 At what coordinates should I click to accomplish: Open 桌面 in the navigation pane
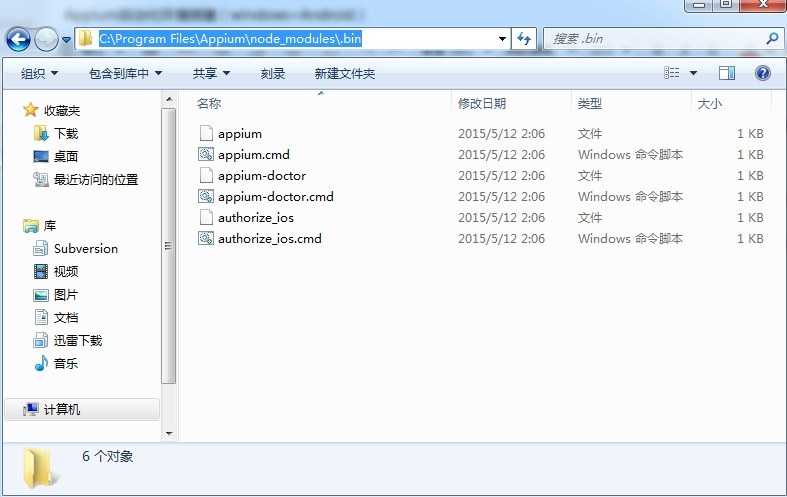66,156
